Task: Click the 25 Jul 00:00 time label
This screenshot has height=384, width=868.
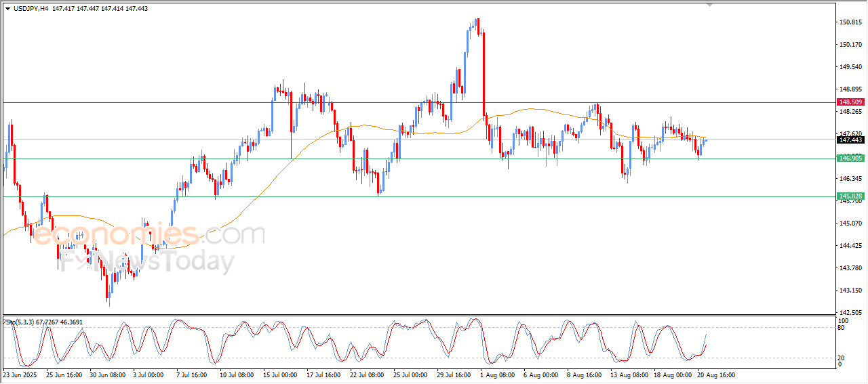Action: point(412,375)
